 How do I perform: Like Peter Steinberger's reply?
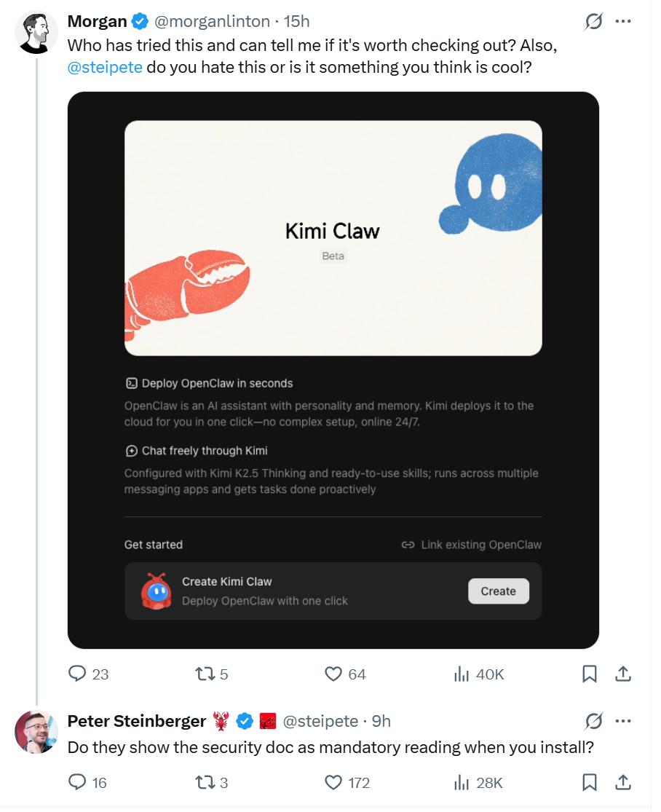tap(333, 783)
